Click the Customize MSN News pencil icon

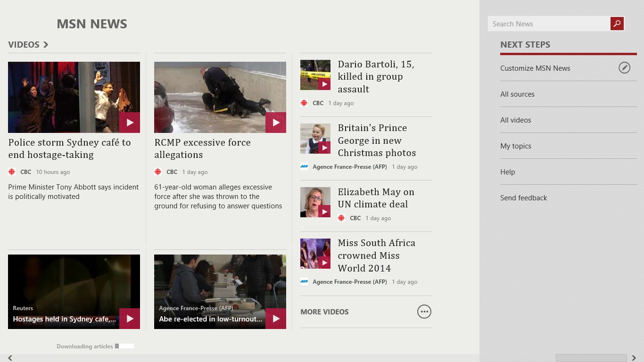coord(624,68)
